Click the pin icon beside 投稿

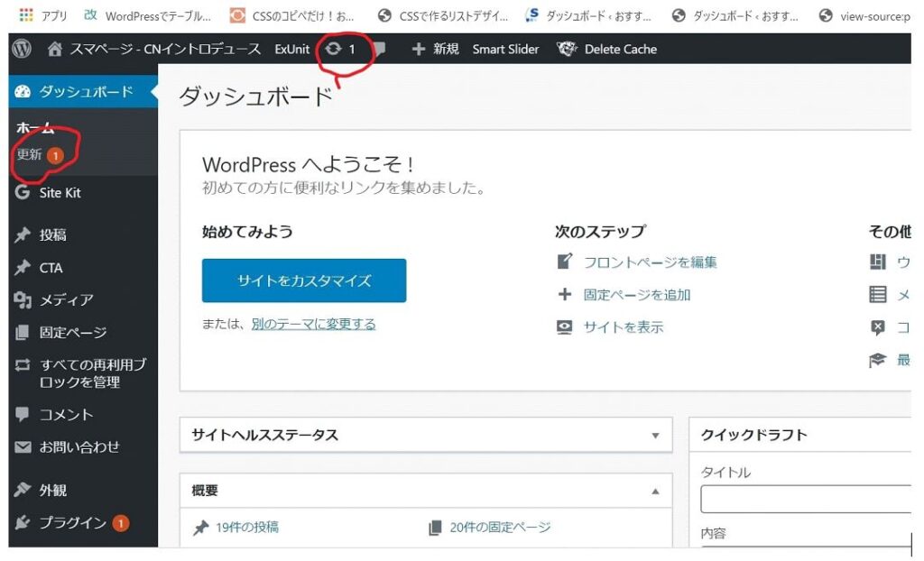[23, 235]
